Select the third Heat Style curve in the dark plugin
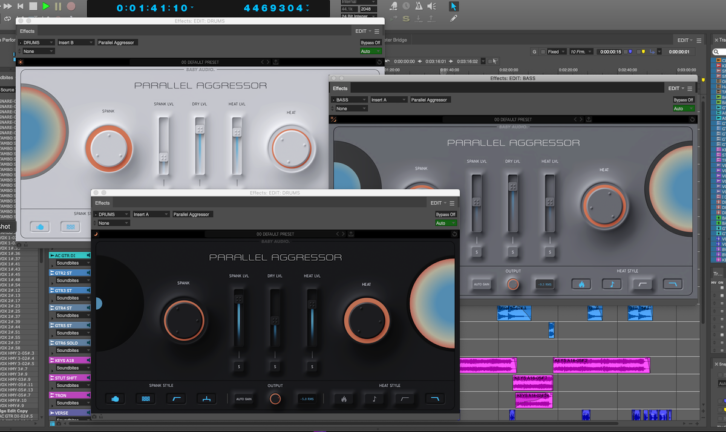Screen dimensions: 726x432 click(x=405, y=399)
